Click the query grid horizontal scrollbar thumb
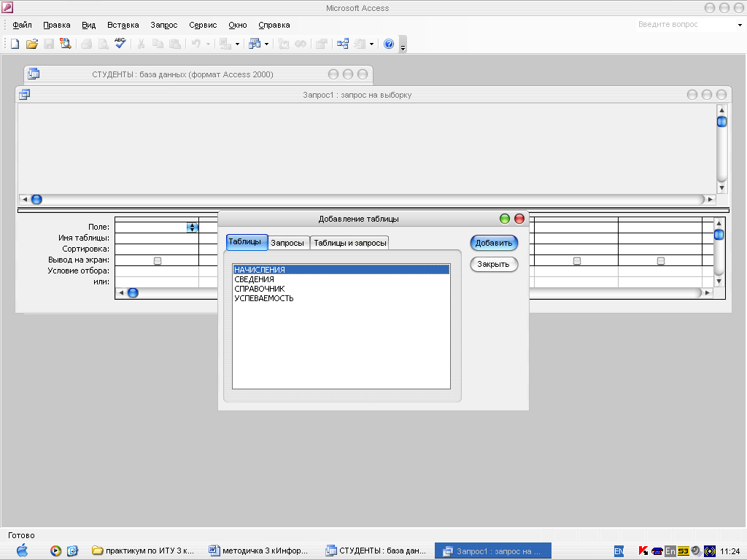 click(133, 292)
